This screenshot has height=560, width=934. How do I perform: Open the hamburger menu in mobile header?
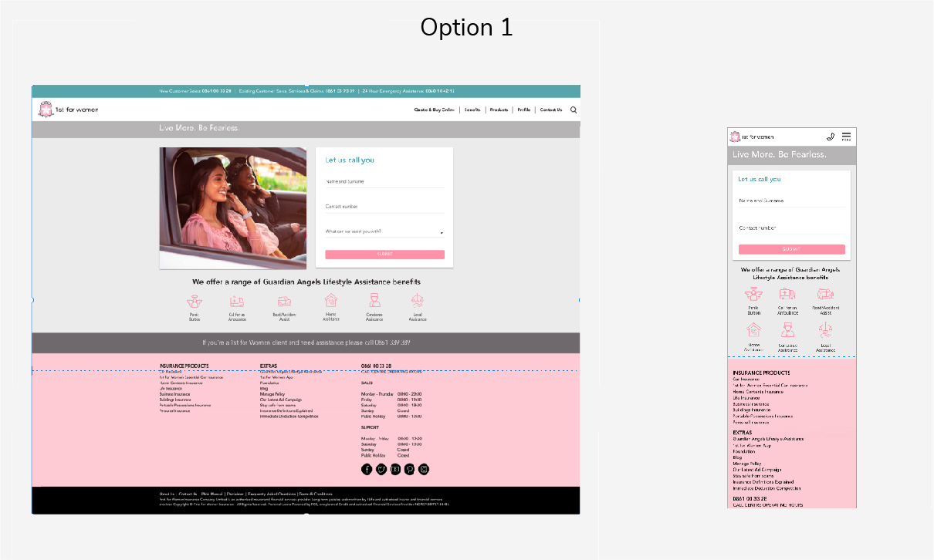pos(846,137)
